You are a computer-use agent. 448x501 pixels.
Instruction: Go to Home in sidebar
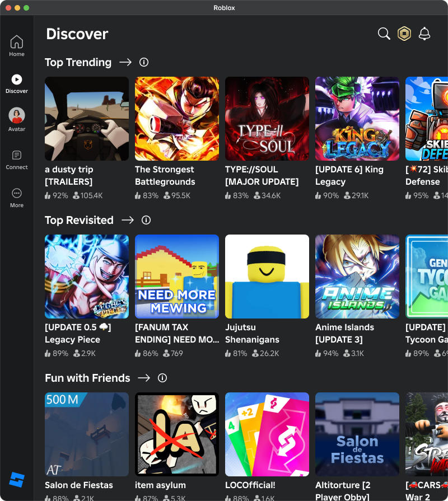[17, 46]
